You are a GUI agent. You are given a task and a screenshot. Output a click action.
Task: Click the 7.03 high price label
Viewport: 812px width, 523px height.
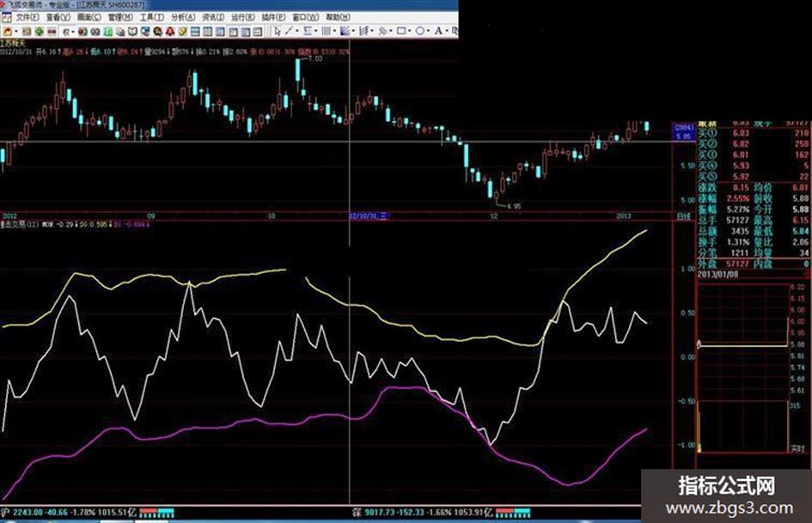pyautogui.click(x=314, y=58)
